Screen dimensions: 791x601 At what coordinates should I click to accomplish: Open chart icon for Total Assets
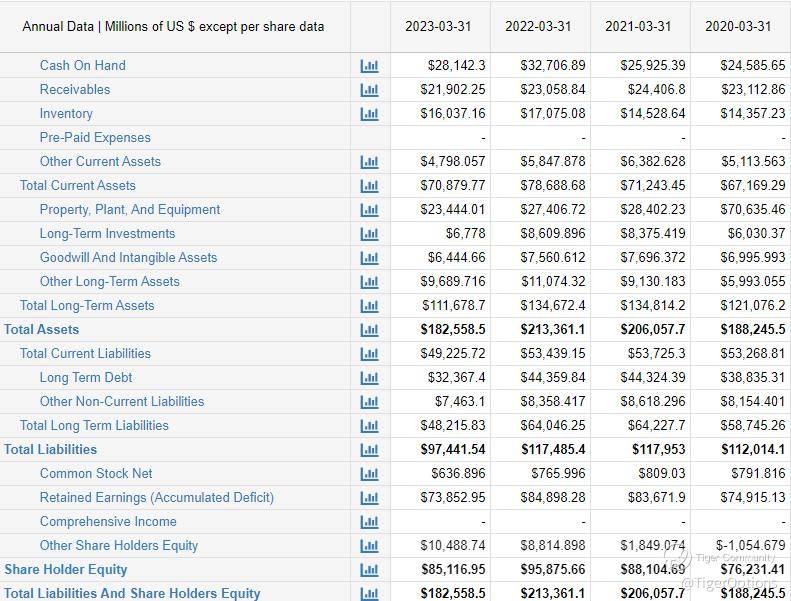[369, 330]
